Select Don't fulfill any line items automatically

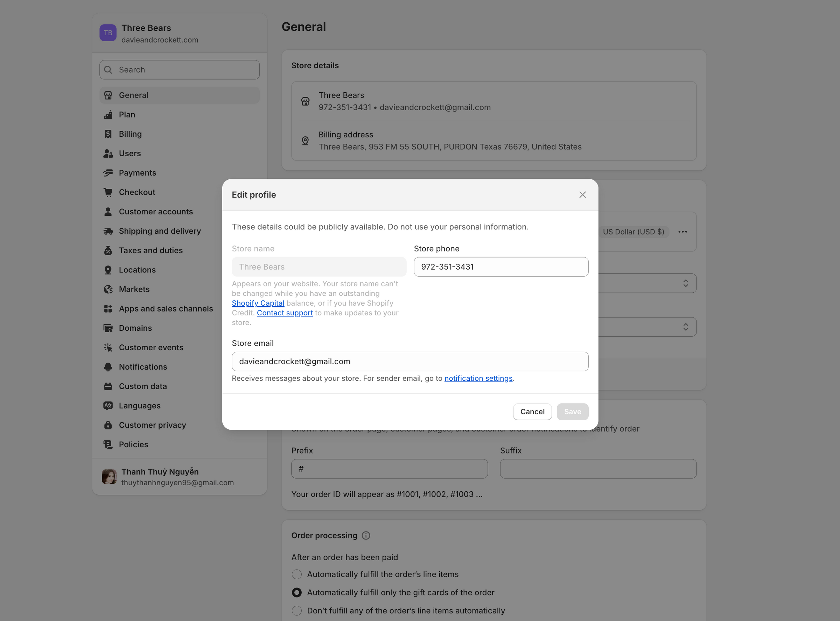[x=296, y=611]
